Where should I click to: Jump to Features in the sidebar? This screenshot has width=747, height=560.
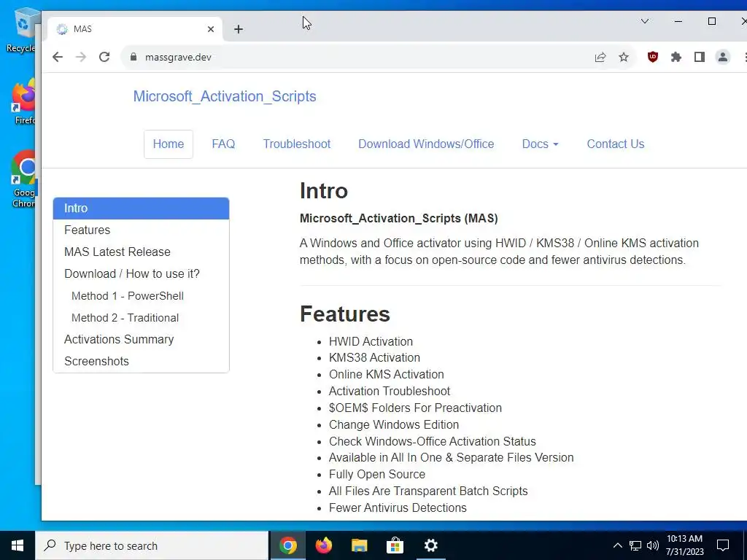click(141, 230)
